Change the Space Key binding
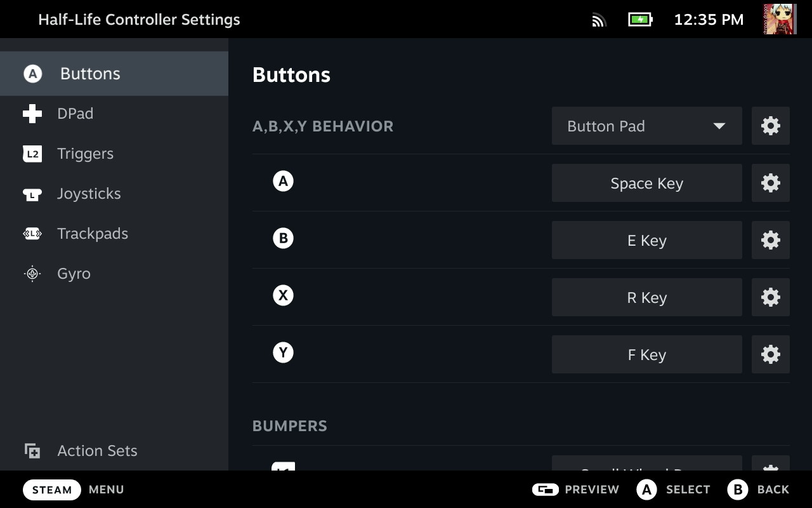 (646, 183)
